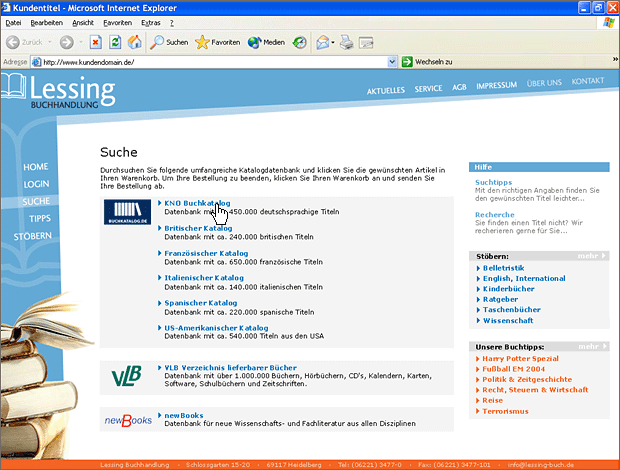Open the Bearbeiten menu
620x470 pixels.
point(47,23)
